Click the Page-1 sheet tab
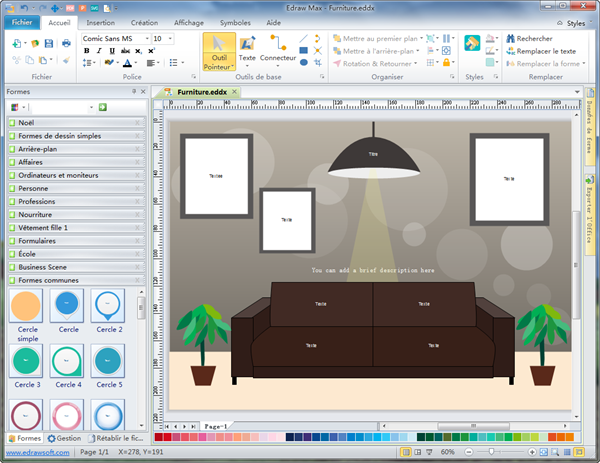This screenshot has height=463, width=600. point(216,426)
